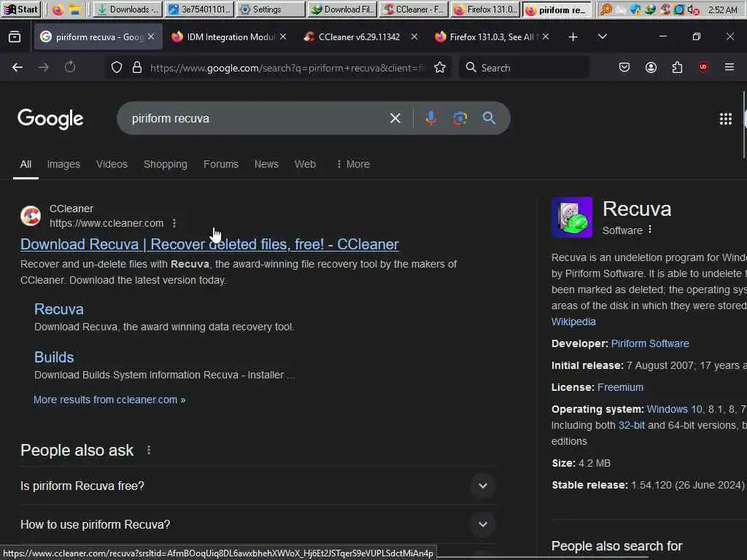Click the system tray volume icon
This screenshot has width=747, height=560.
pyautogui.click(x=693, y=9)
